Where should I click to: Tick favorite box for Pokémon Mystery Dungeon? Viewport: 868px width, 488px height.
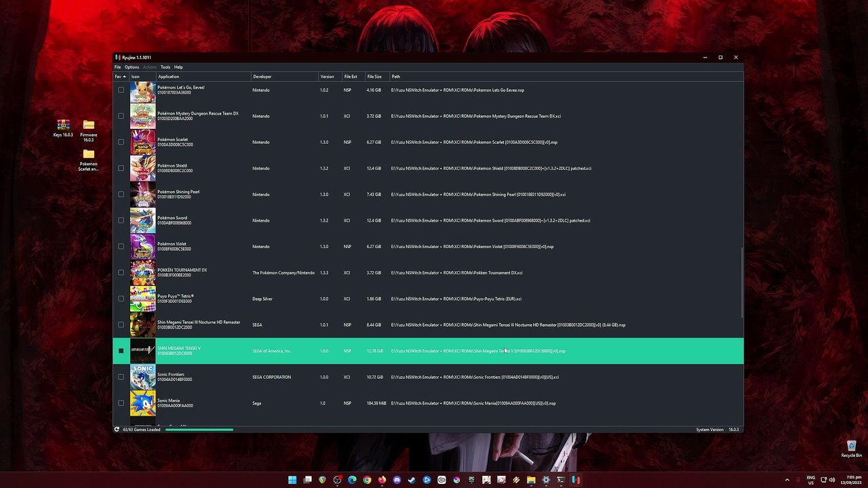pyautogui.click(x=121, y=116)
